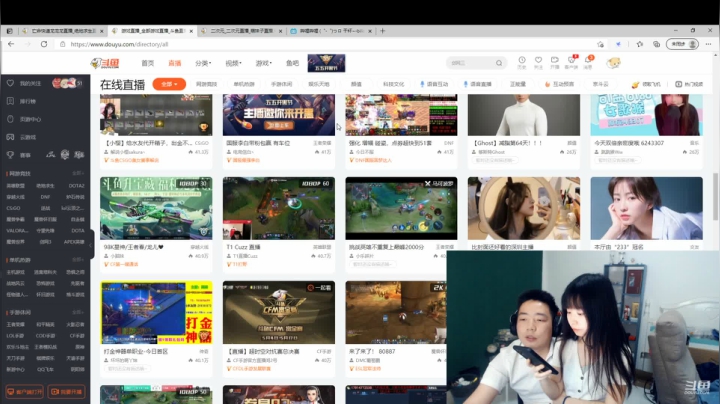This screenshot has height=404, width=720.
Task: Open the 首页 home navigation item
Action: pos(147,63)
